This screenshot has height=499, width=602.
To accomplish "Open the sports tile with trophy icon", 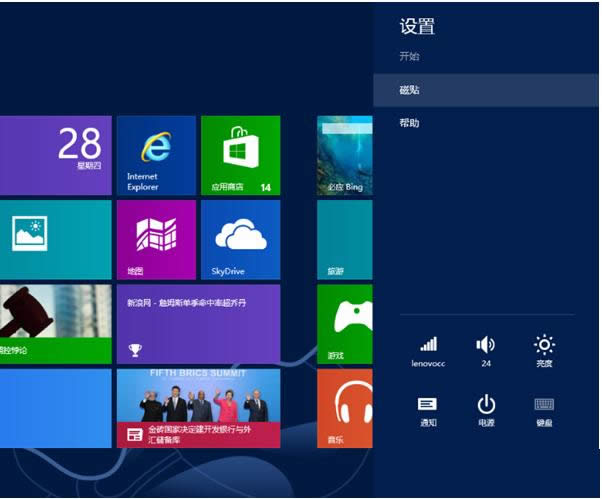I will click(198, 324).
